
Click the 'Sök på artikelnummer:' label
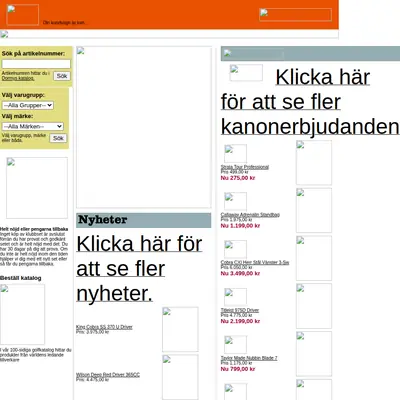pos(33,53)
